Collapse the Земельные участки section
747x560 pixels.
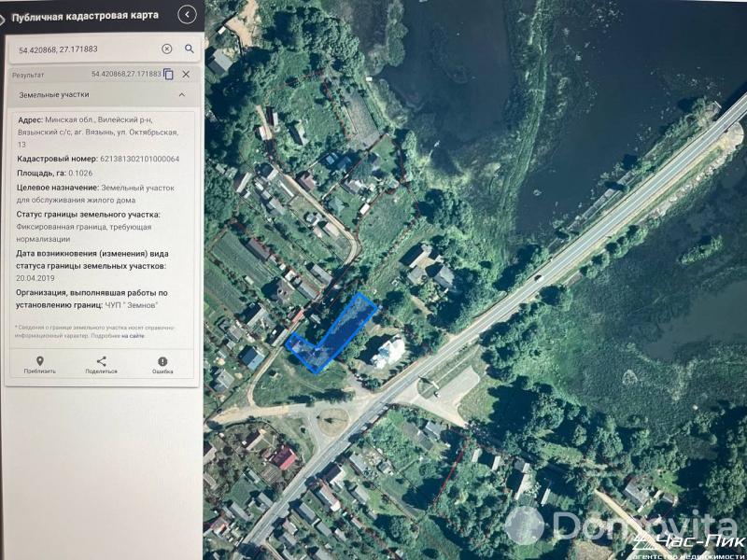[x=183, y=93]
